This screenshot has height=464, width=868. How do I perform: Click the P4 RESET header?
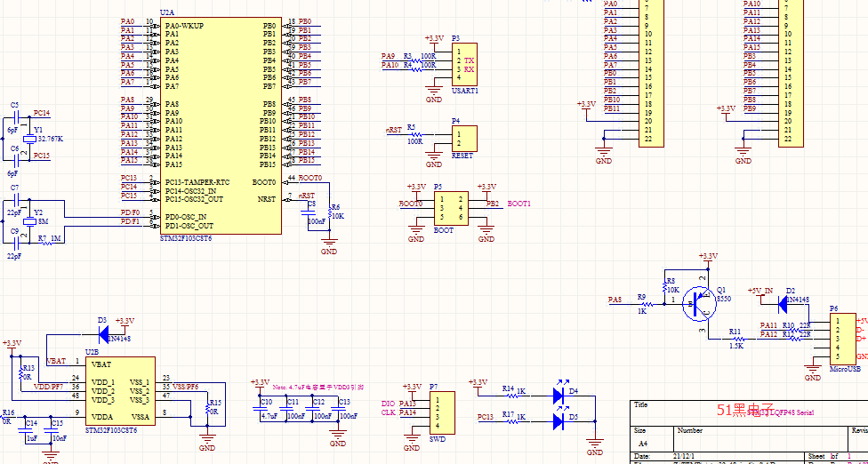(464, 139)
